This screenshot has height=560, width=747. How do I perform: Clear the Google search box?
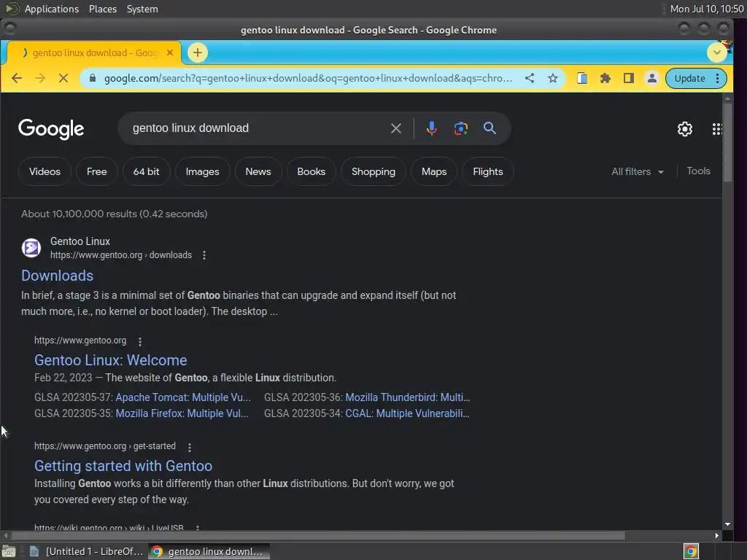396,128
